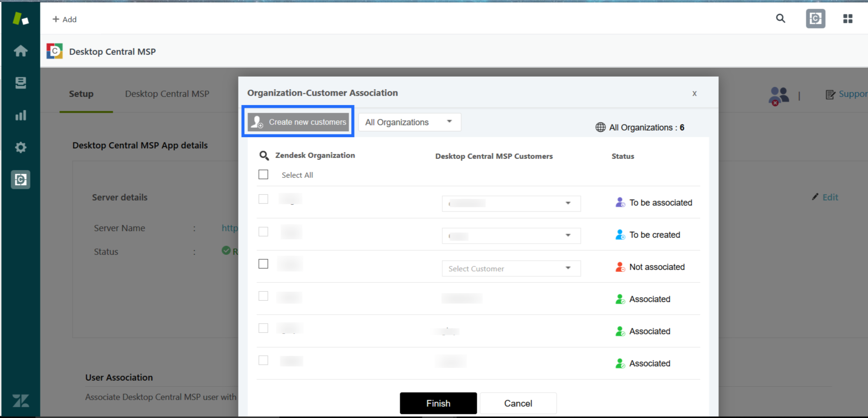Click the green product logo at sidebar top

click(20, 18)
